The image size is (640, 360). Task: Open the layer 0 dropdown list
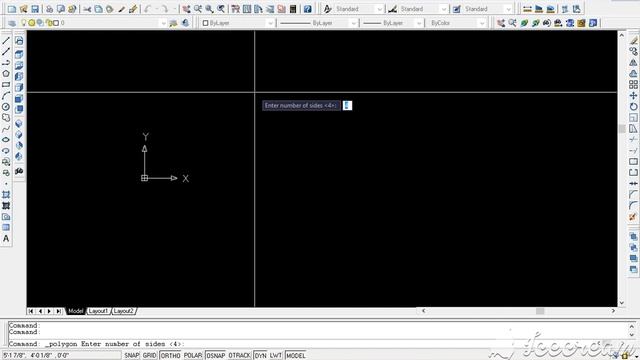163,23
